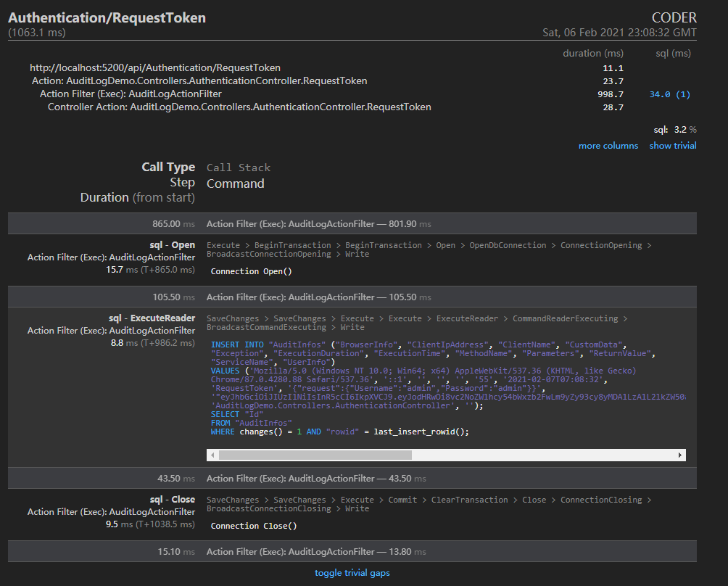Click the 'duration (ms)' column header
728x586 pixels.
(x=593, y=54)
